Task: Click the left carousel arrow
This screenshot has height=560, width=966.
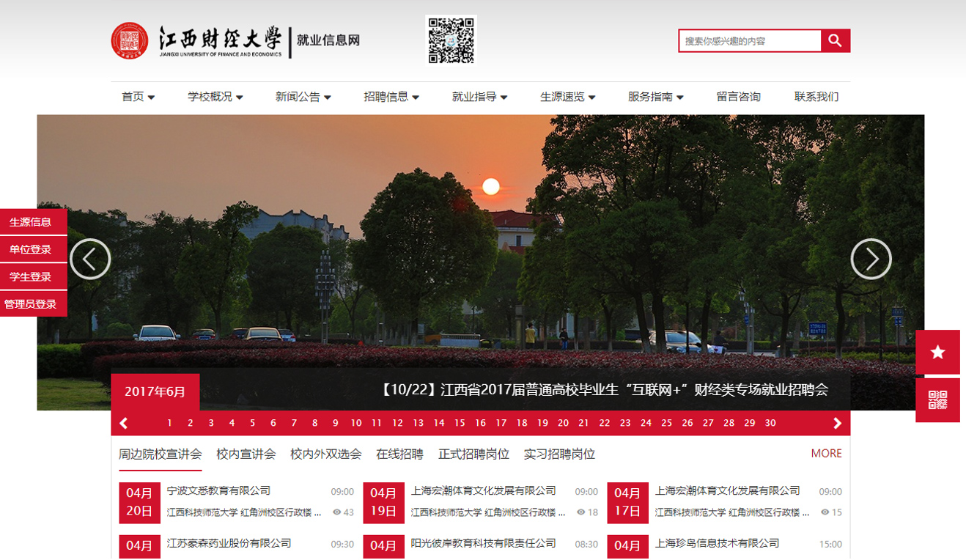Action: [89, 259]
